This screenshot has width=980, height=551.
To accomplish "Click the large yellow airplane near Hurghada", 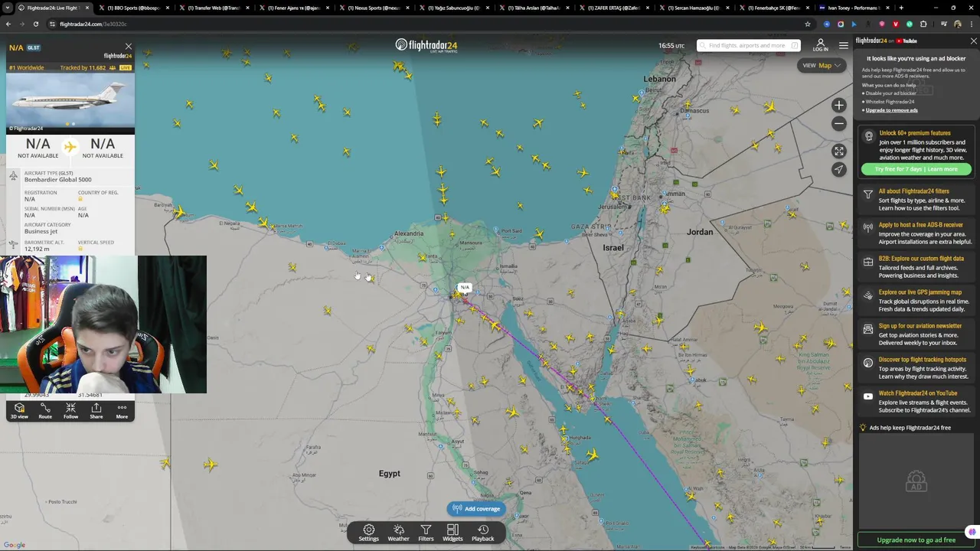I will tap(592, 455).
